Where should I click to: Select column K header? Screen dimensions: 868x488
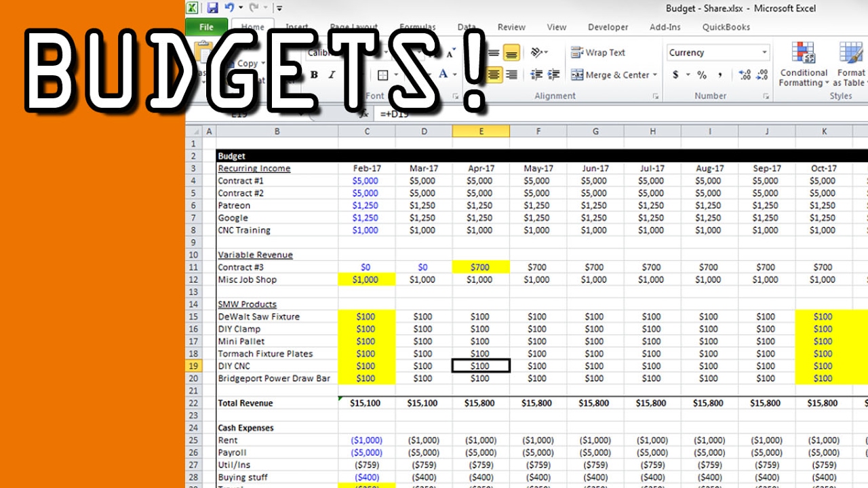[x=824, y=131]
